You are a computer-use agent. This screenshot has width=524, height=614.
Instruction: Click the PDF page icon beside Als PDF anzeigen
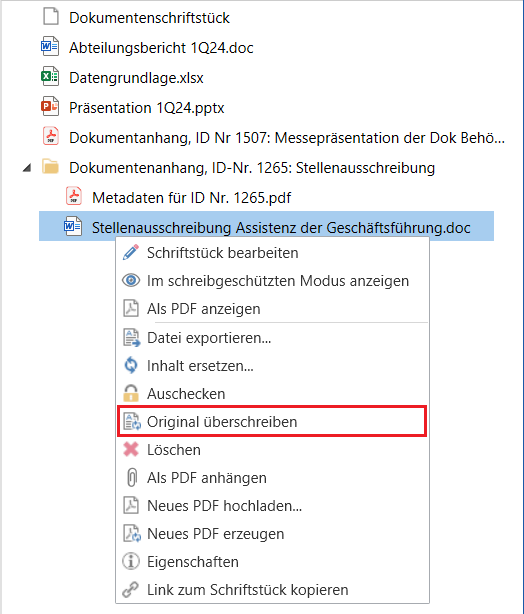(x=131, y=309)
